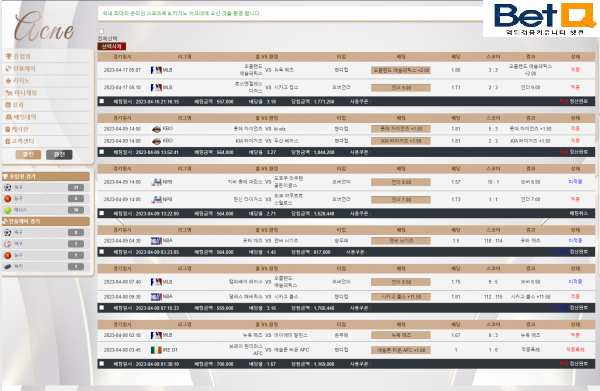Check the box on the 2023-04-16 bet slip
Viewport: 600px width, 391px height.
[x=102, y=101]
